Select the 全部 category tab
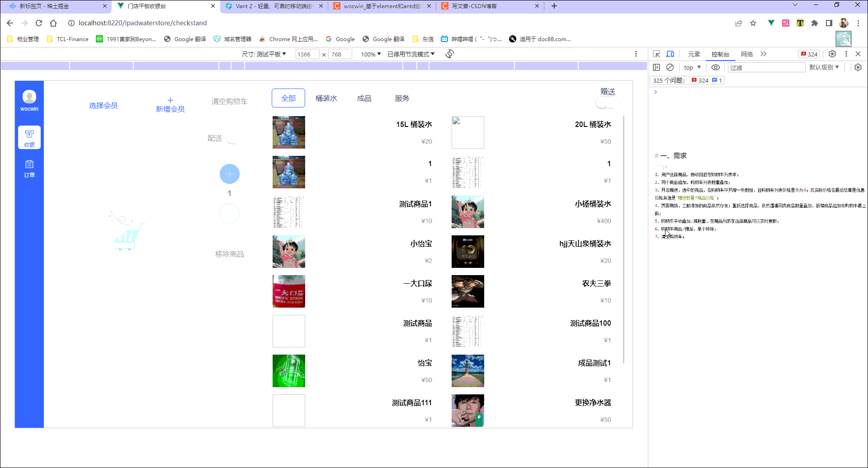The image size is (868, 468). click(288, 98)
